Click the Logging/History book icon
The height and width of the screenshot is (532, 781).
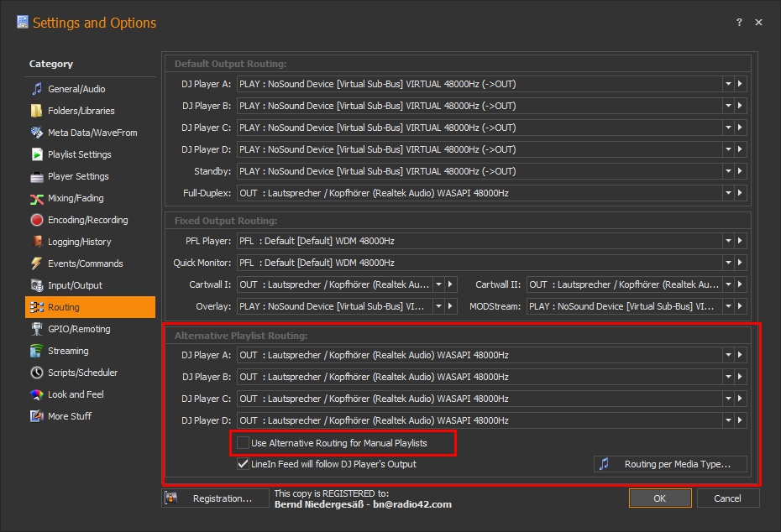(37, 242)
